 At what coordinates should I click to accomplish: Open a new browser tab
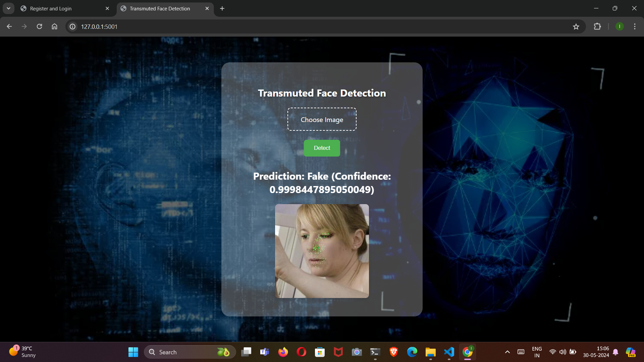pyautogui.click(x=222, y=9)
